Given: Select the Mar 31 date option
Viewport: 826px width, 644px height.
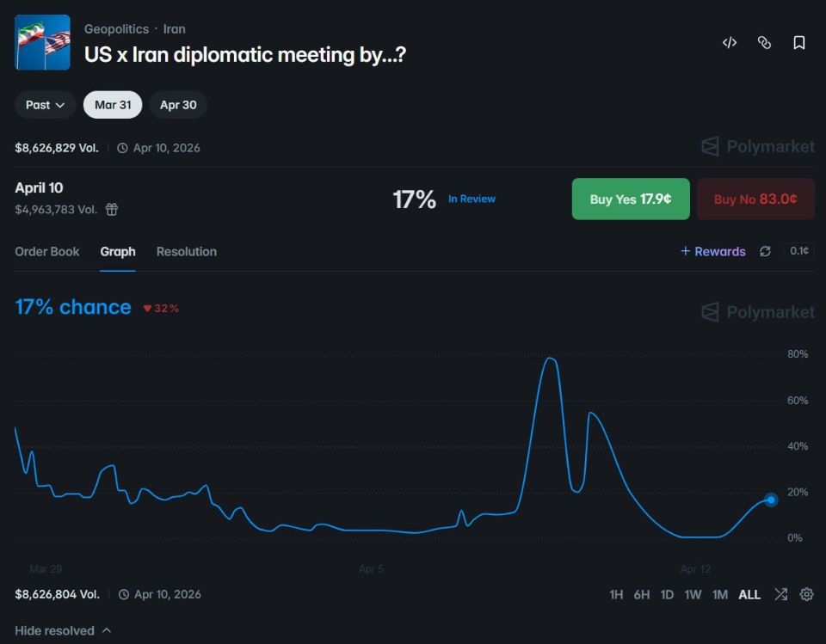Looking at the screenshot, I should [113, 105].
